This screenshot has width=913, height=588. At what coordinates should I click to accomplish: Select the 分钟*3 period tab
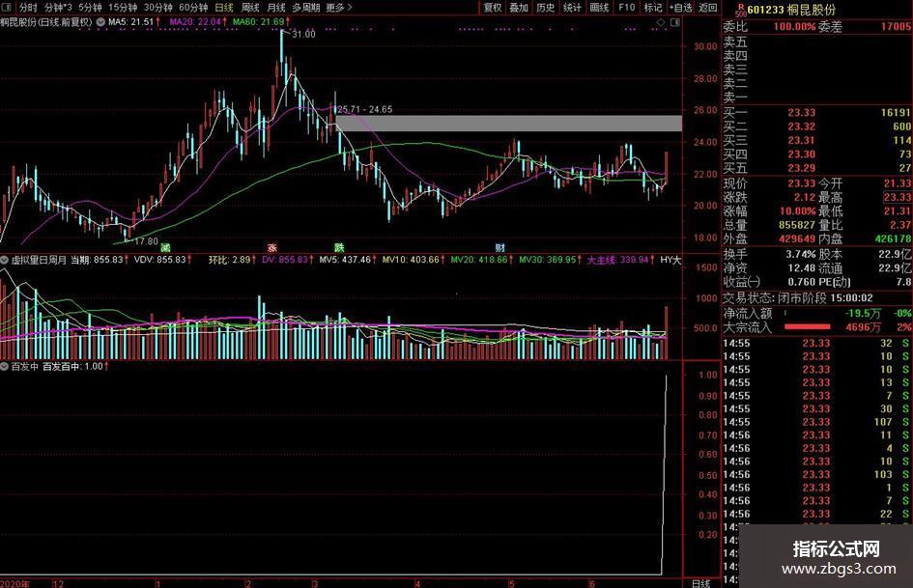(x=58, y=7)
